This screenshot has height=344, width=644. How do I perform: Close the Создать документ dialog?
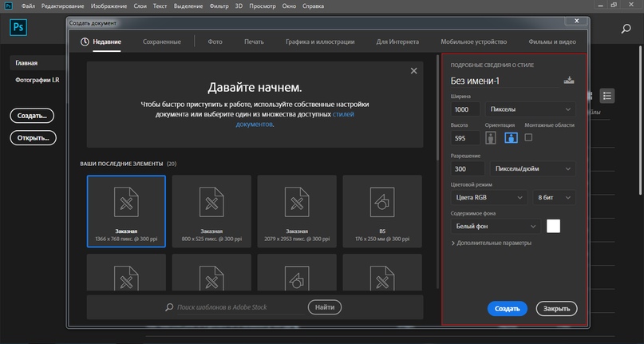click(x=577, y=21)
